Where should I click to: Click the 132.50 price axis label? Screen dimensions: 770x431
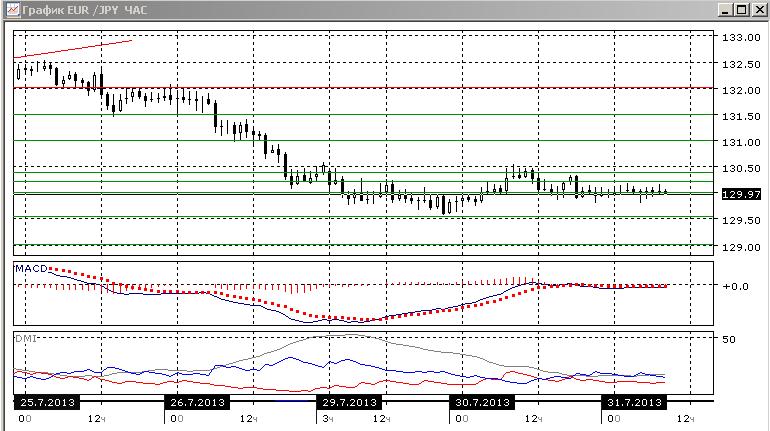click(x=741, y=64)
